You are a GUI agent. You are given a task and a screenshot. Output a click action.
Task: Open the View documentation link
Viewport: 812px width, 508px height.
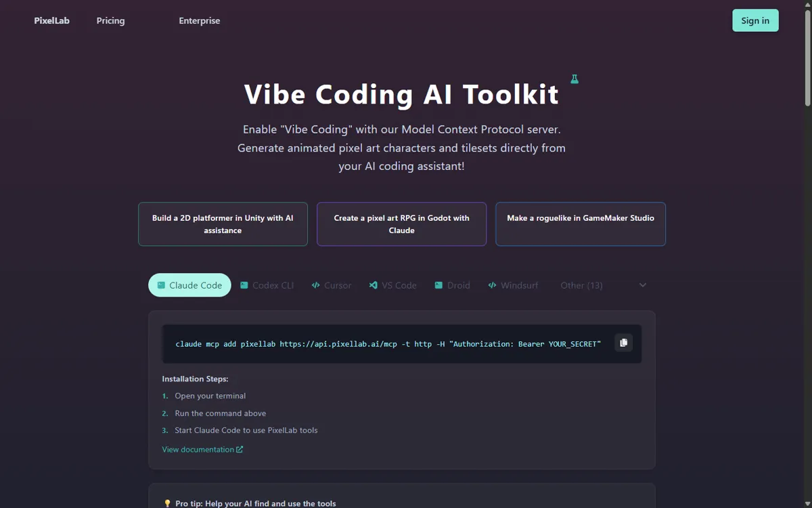pos(202,449)
